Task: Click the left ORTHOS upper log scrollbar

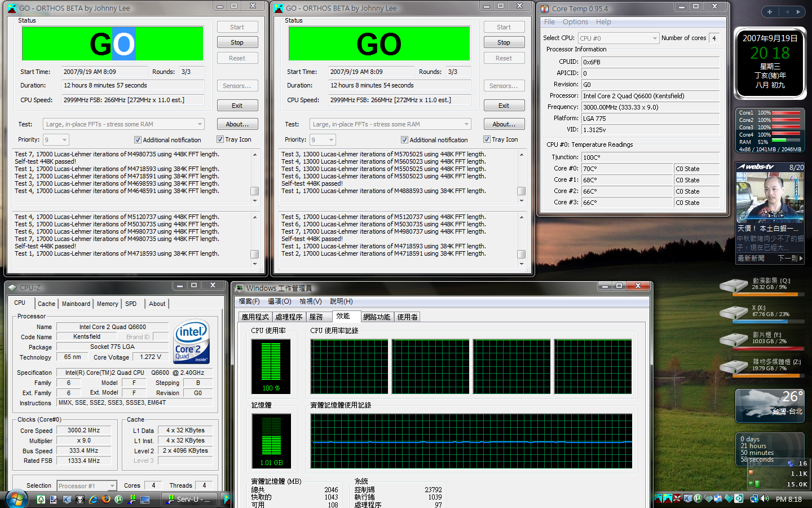Action: pos(255,177)
